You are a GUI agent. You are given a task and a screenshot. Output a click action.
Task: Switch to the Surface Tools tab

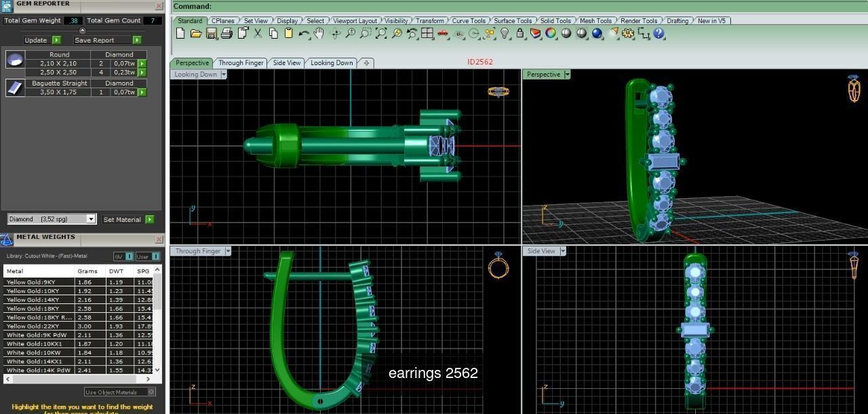pyautogui.click(x=513, y=21)
